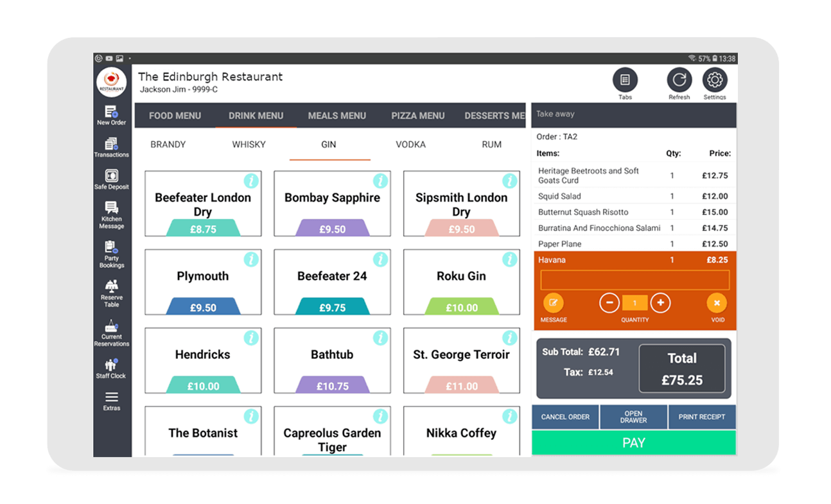Click the Havana message text box
The height and width of the screenshot is (504, 831).
[635, 280]
